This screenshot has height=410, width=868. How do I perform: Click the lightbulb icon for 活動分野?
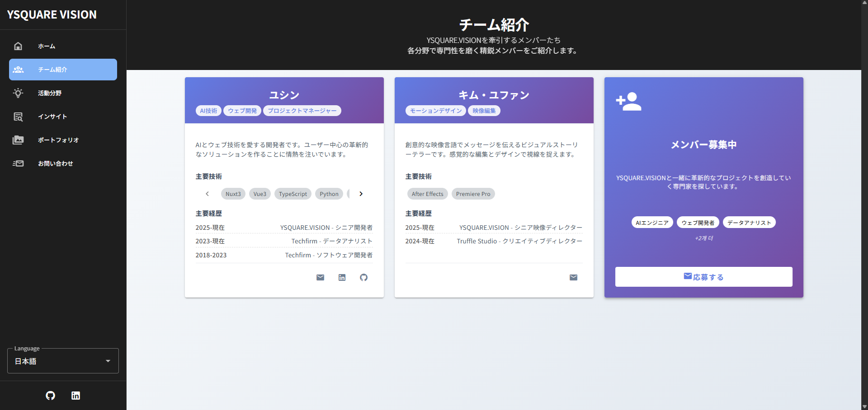(18, 93)
